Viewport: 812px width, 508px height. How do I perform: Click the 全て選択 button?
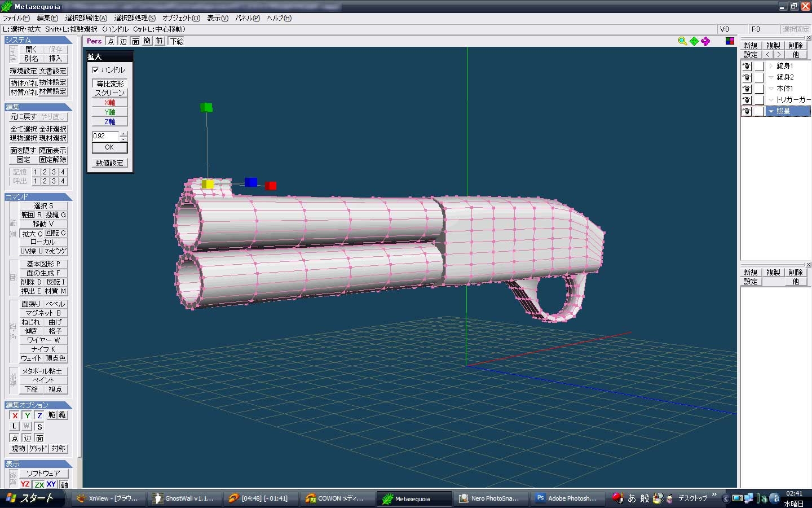point(23,129)
